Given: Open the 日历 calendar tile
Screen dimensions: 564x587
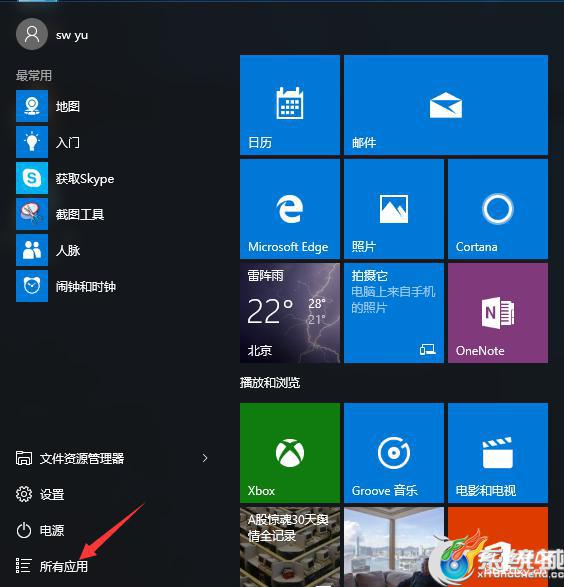Looking at the screenshot, I should point(290,105).
